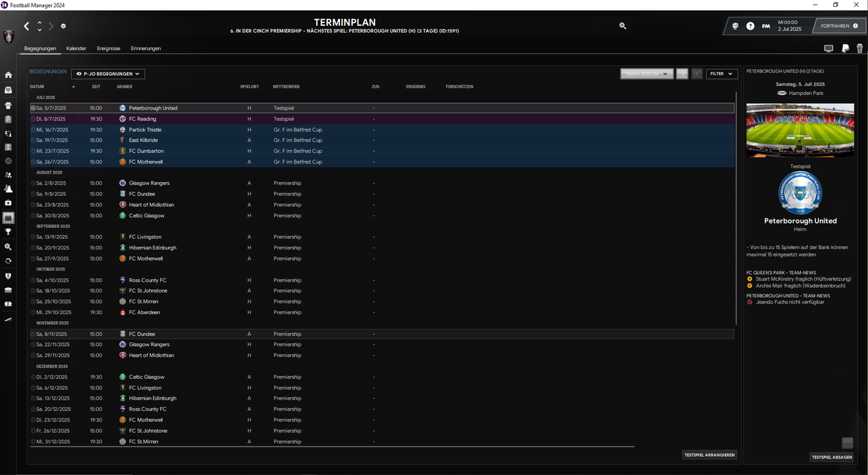Click the monitor display icon
Viewport: 868px width, 475px height.
tap(829, 49)
